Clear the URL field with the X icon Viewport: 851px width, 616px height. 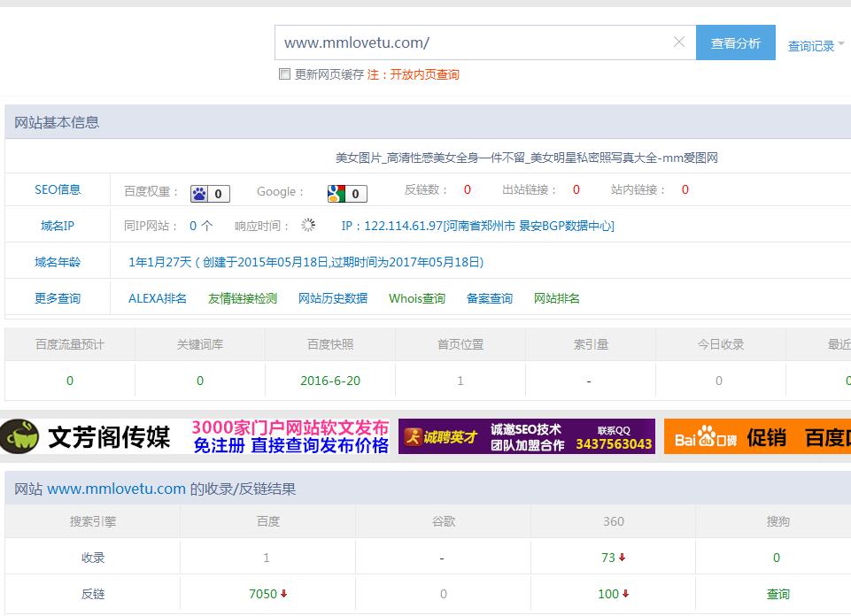pyautogui.click(x=679, y=42)
